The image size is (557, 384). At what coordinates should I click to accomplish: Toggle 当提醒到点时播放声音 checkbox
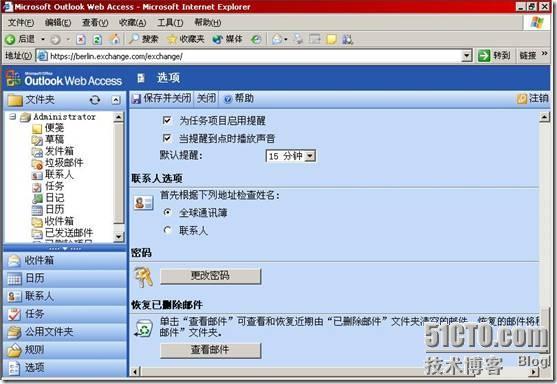pyautogui.click(x=167, y=138)
